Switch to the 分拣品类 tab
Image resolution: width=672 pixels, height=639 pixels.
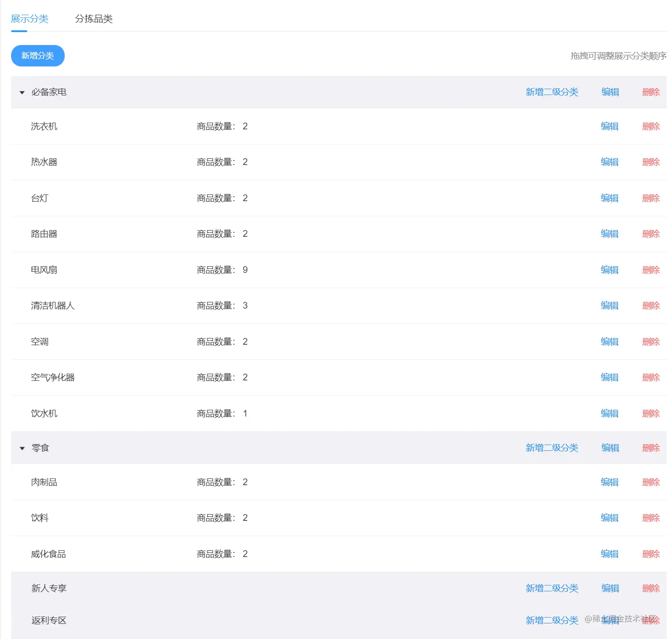pos(94,19)
